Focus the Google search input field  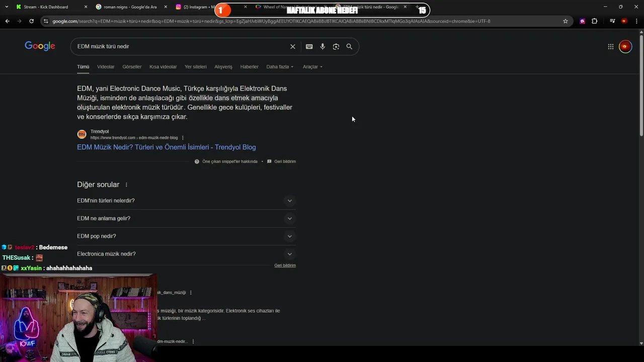(x=181, y=46)
